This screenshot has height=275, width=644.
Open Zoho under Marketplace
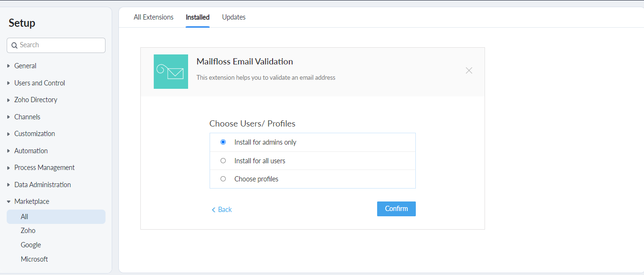[28, 231]
